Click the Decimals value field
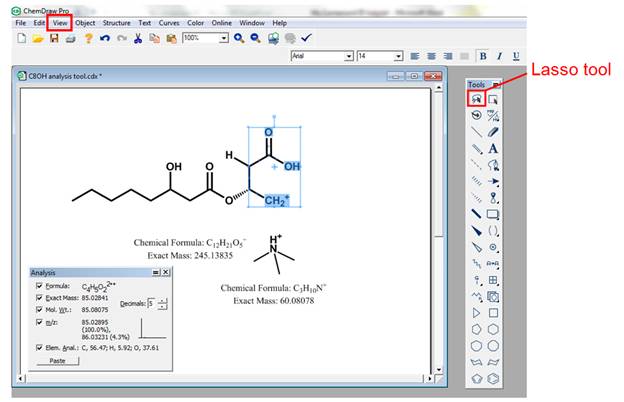 pos(152,304)
